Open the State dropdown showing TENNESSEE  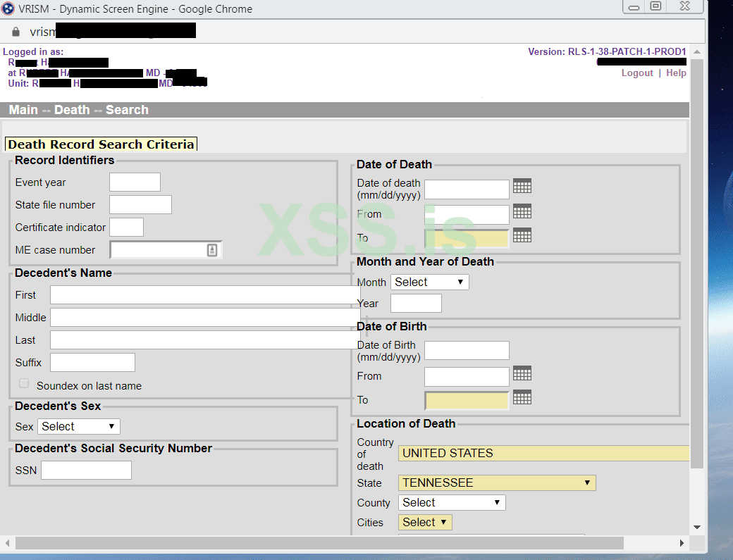(497, 483)
